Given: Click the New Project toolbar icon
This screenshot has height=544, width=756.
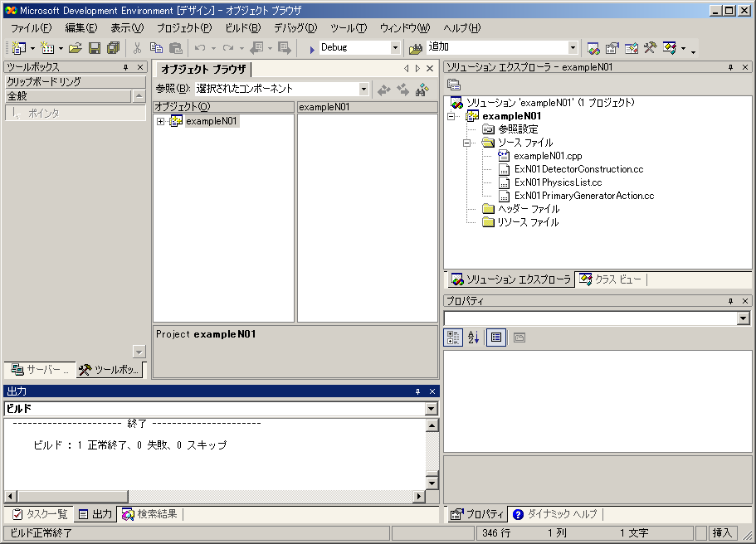Looking at the screenshot, I should coord(19,48).
